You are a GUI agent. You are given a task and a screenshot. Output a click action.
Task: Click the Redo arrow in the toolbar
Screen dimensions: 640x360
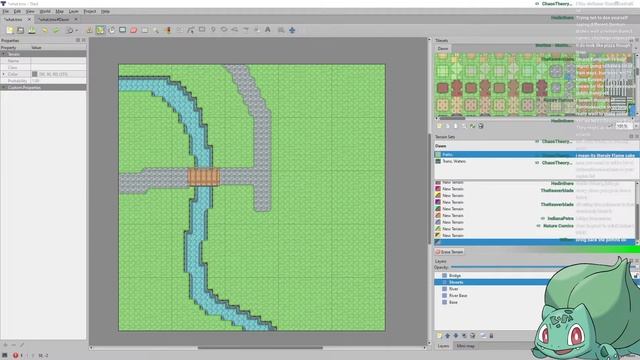coord(56,30)
